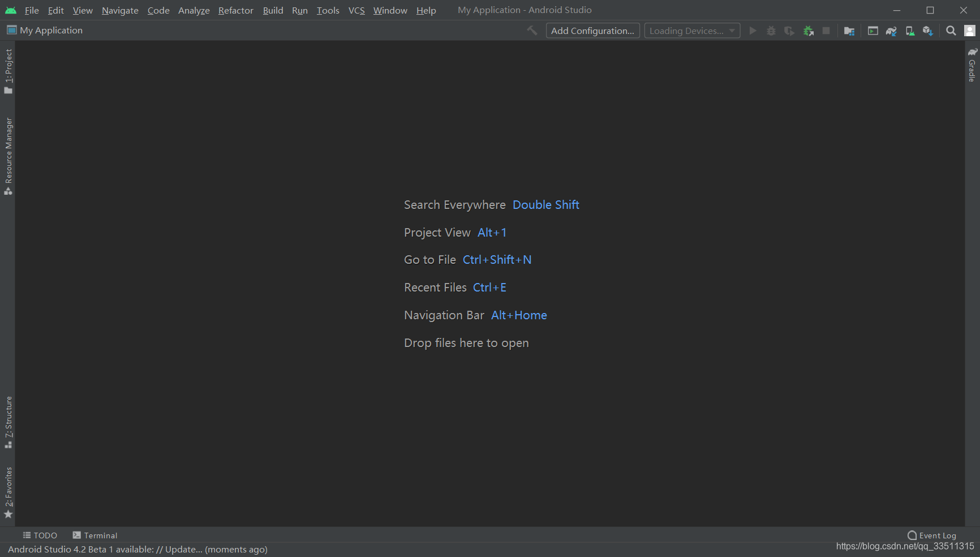Click 'Project View' hint text
The width and height of the screenshot is (980, 557).
pyautogui.click(x=437, y=233)
